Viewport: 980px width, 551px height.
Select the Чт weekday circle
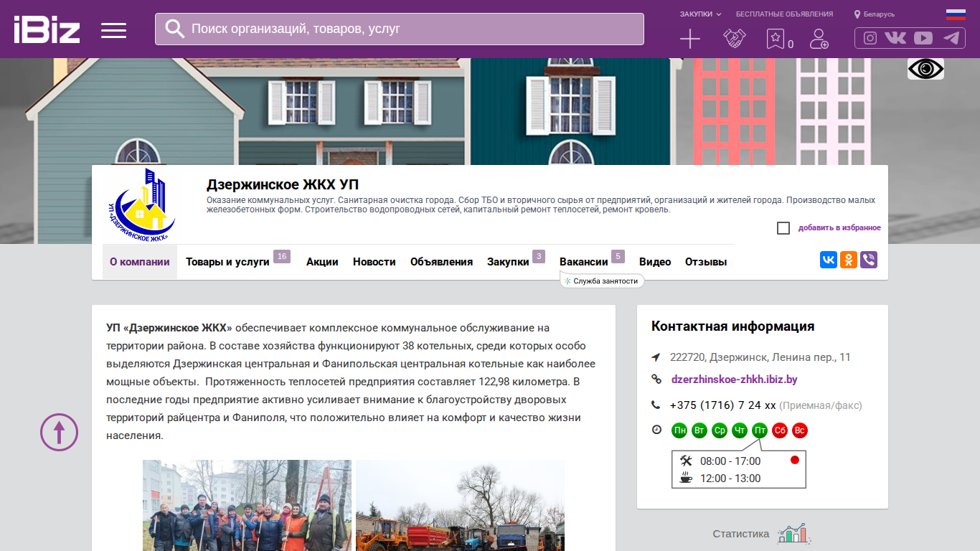[740, 430]
